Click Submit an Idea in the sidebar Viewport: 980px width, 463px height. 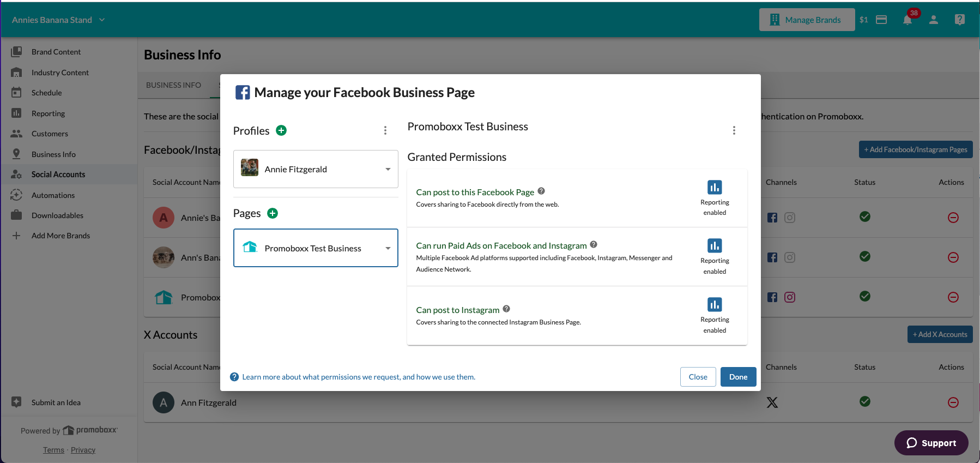coord(56,402)
